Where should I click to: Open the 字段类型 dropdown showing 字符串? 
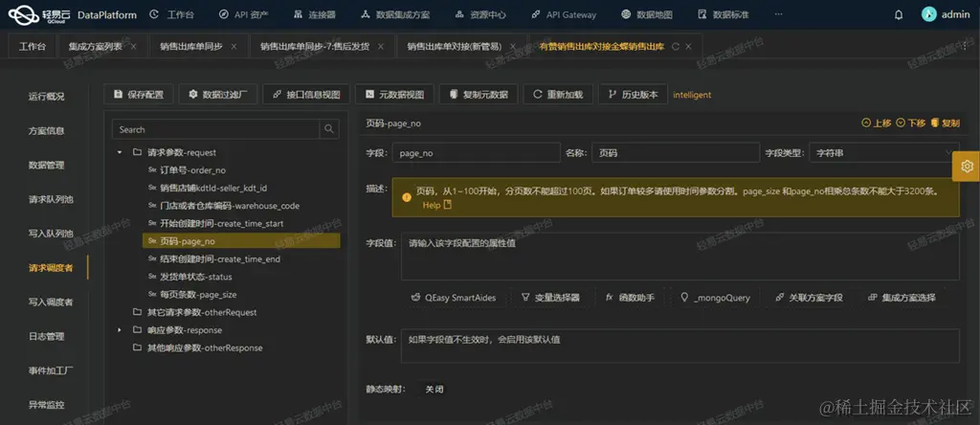coord(883,152)
